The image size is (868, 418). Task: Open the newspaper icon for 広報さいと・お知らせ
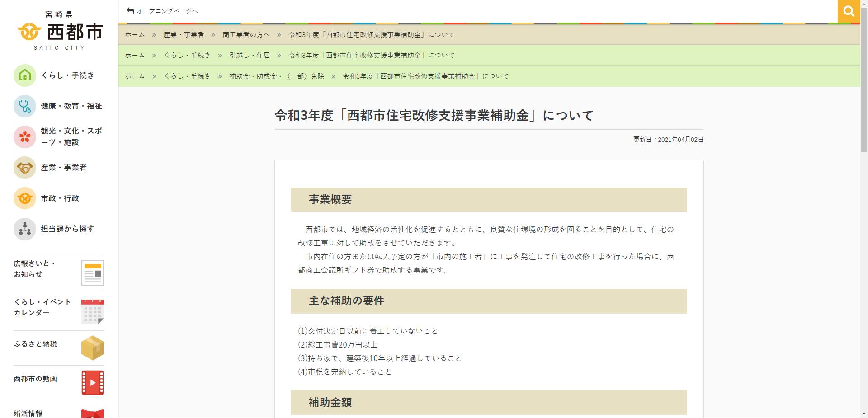(x=92, y=272)
